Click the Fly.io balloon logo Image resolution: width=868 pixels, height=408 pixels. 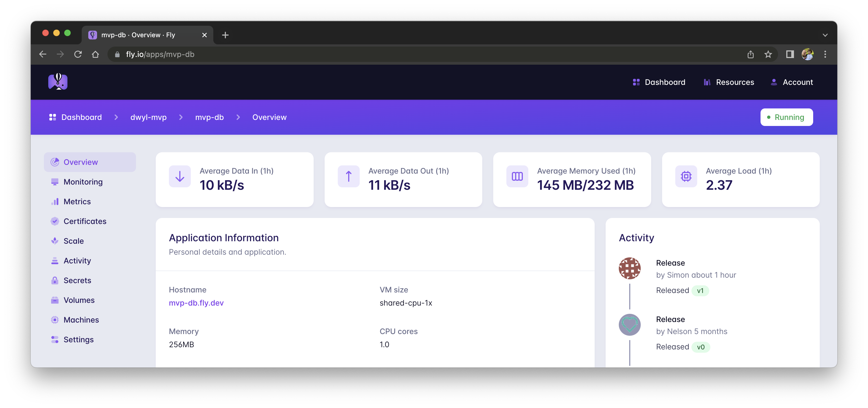[57, 82]
